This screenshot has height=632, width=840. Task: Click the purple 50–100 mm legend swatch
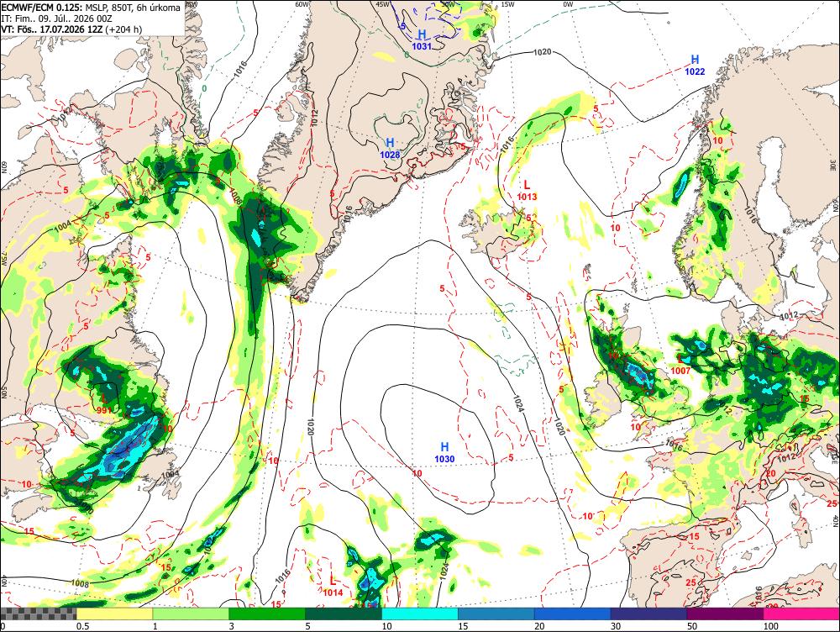pos(726,614)
